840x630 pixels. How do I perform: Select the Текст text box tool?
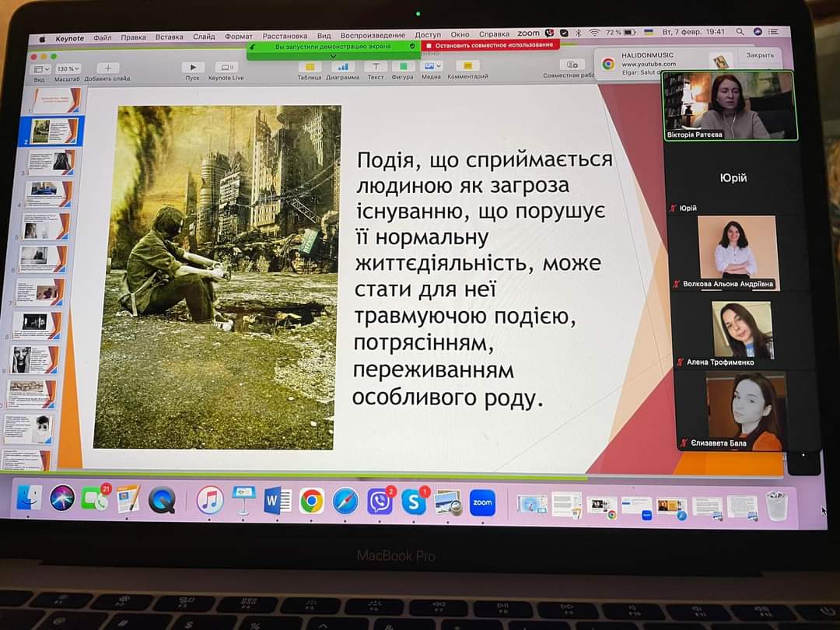(376, 67)
